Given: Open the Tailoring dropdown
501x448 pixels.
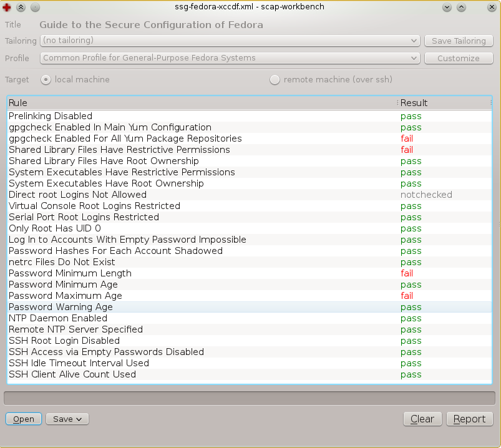Looking at the screenshot, I should pos(230,41).
